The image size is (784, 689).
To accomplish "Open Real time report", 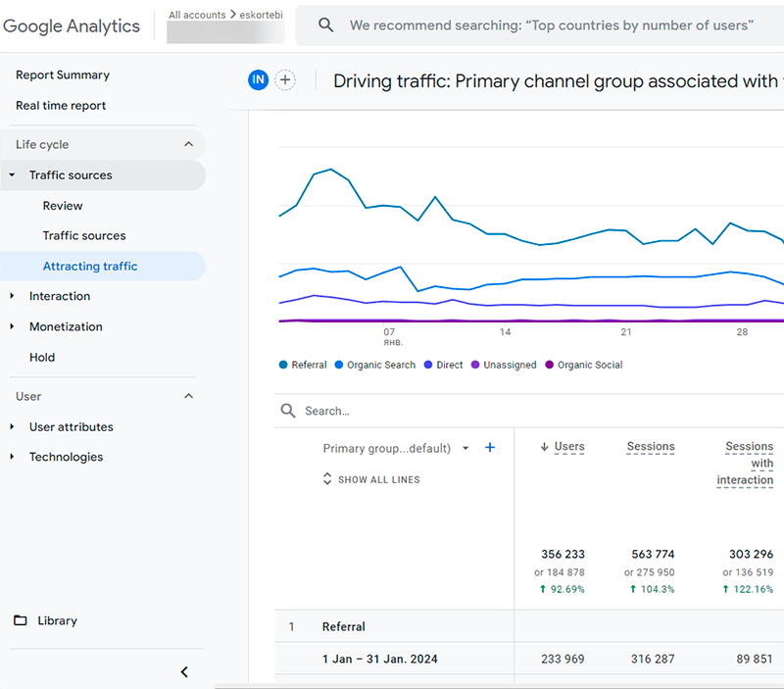I will click(61, 106).
